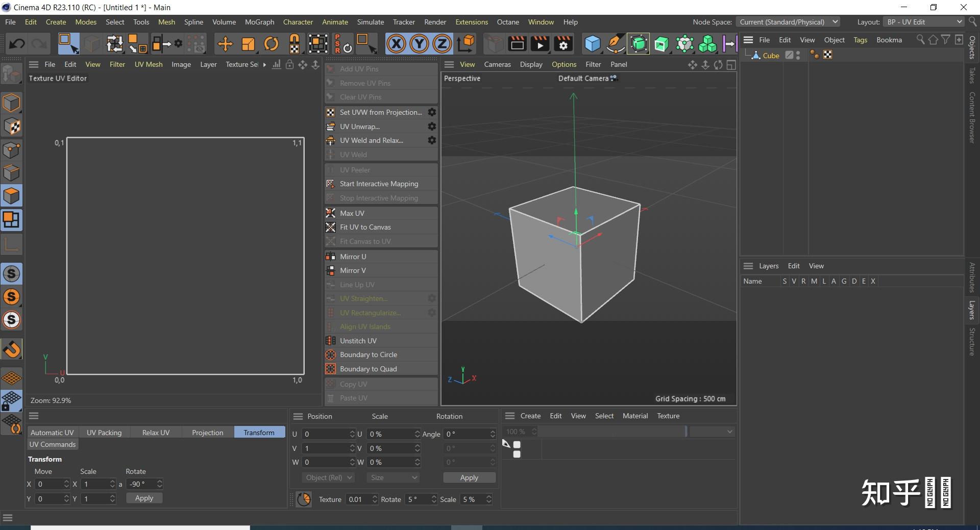The width and height of the screenshot is (980, 530).
Task: Open the Layout BP - UV Edit dropdown
Action: [x=924, y=22]
